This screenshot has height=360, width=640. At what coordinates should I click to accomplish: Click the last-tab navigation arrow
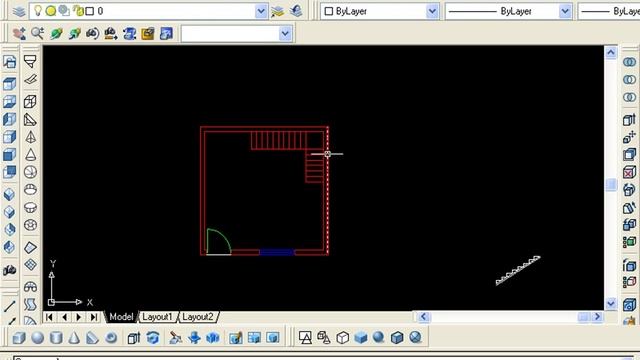click(94, 317)
